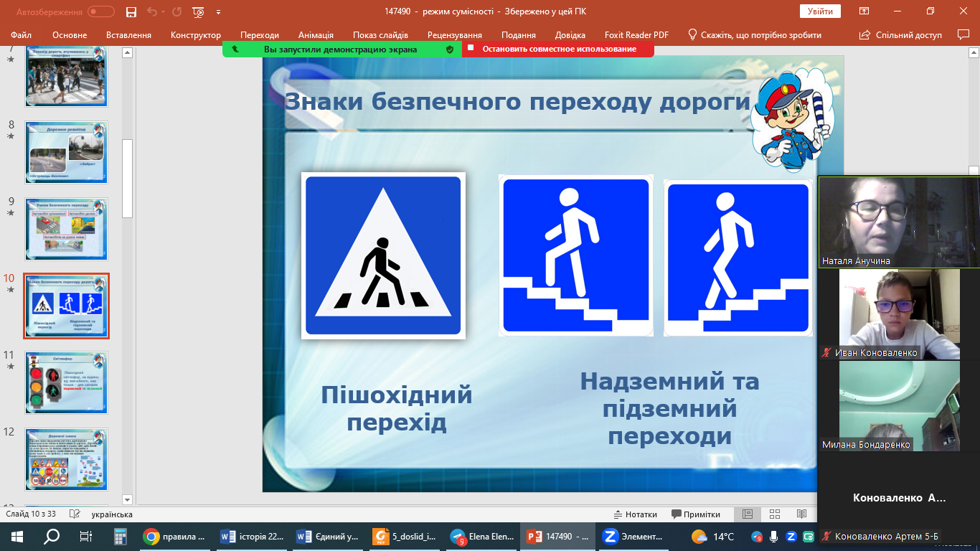Start slideshow from beginning via quick access icon
Screen dimensions: 980x551
tap(199, 11)
